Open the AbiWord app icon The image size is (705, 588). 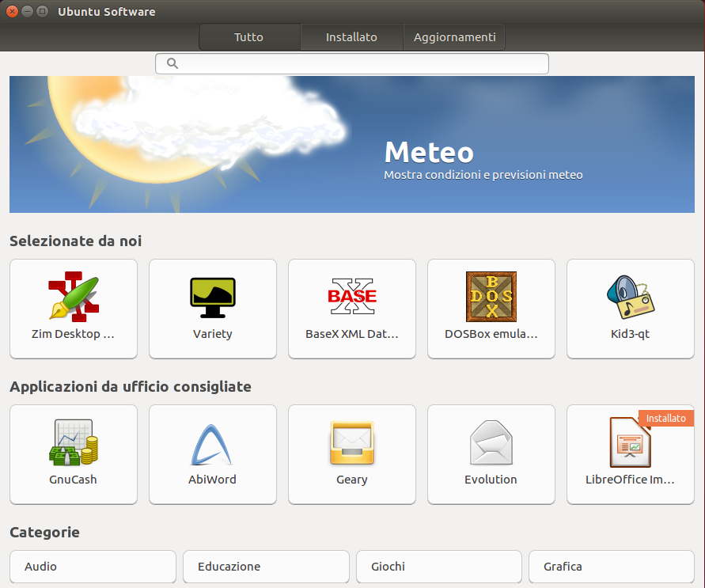[213, 442]
